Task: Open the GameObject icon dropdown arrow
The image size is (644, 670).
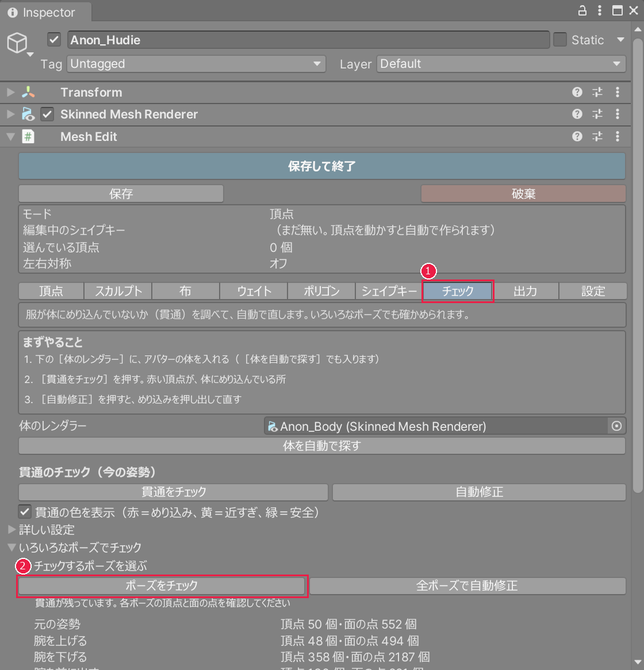Action: coord(30,54)
